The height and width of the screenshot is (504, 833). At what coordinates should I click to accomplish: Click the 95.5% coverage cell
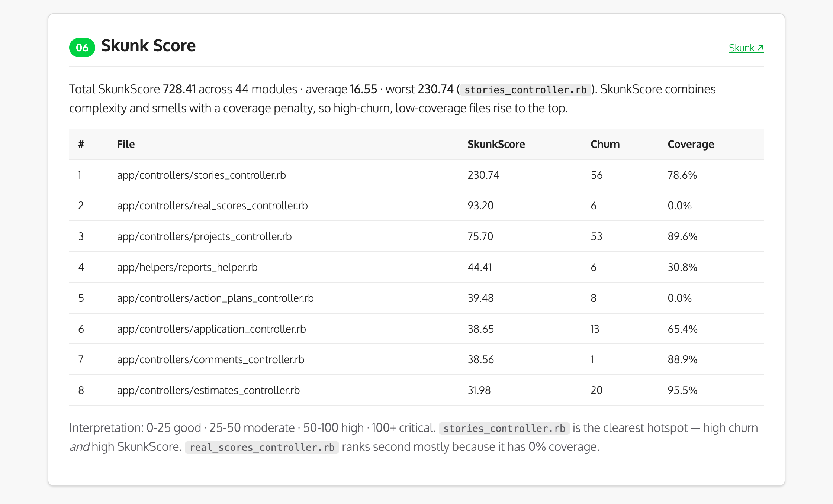coord(682,390)
